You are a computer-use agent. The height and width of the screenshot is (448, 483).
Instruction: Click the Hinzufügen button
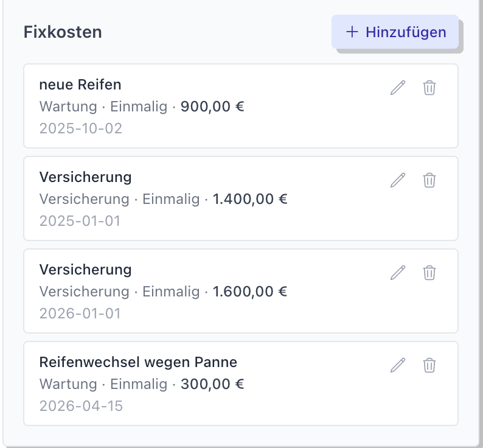[x=395, y=32]
